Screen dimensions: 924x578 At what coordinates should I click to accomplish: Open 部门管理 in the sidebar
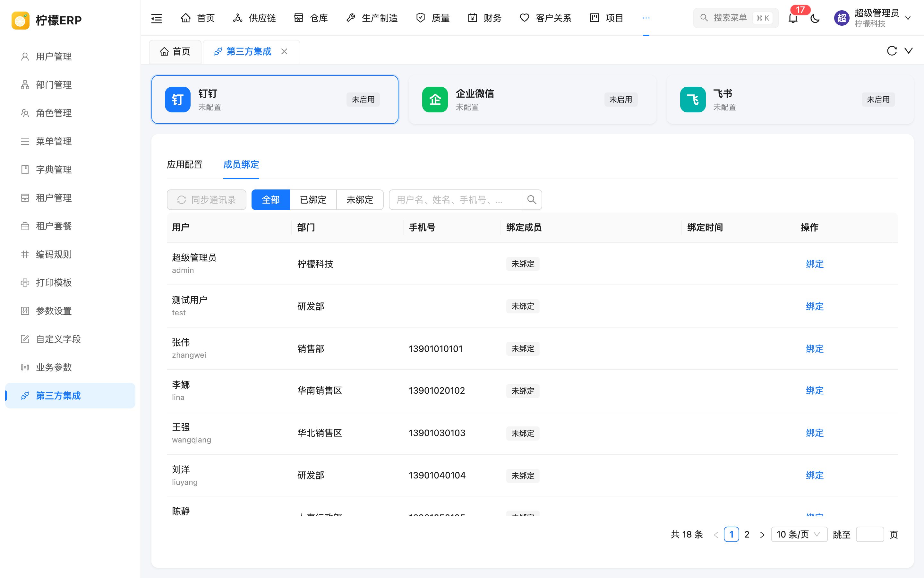70,85
